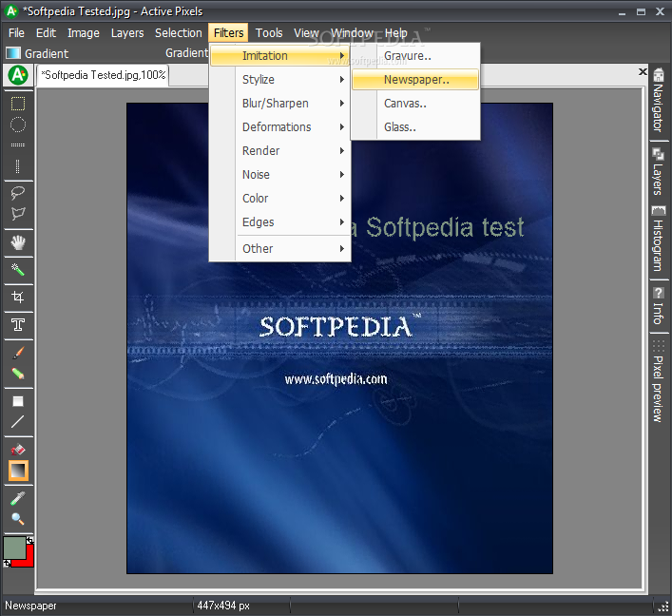Screen dimensions: 672x616
Task: Expand the Imitation filter submenu
Action: pyautogui.click(x=279, y=56)
